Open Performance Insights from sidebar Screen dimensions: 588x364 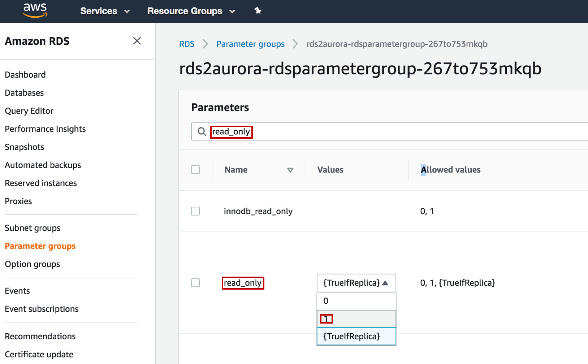45,129
